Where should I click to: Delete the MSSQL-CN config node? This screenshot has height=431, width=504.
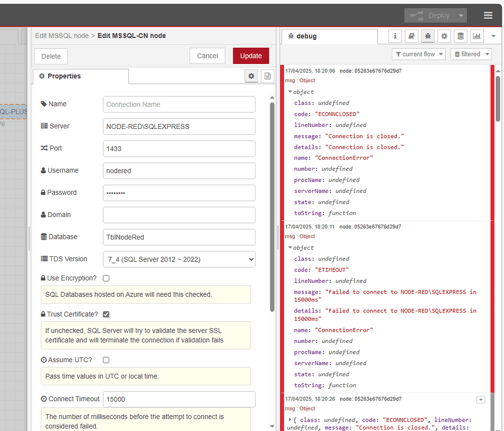click(x=51, y=56)
